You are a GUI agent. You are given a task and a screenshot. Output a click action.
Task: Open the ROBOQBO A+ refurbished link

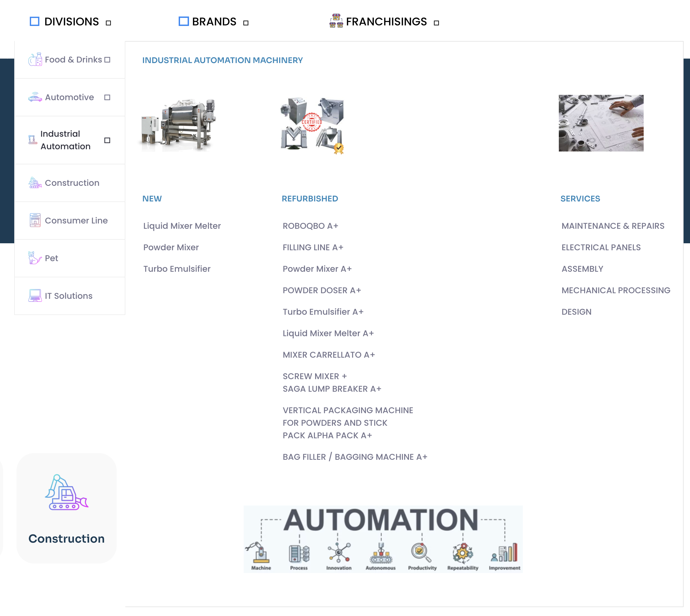pos(310,226)
